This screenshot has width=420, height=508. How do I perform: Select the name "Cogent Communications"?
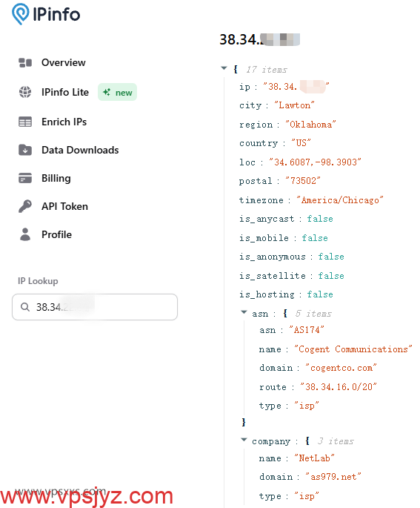353,349
